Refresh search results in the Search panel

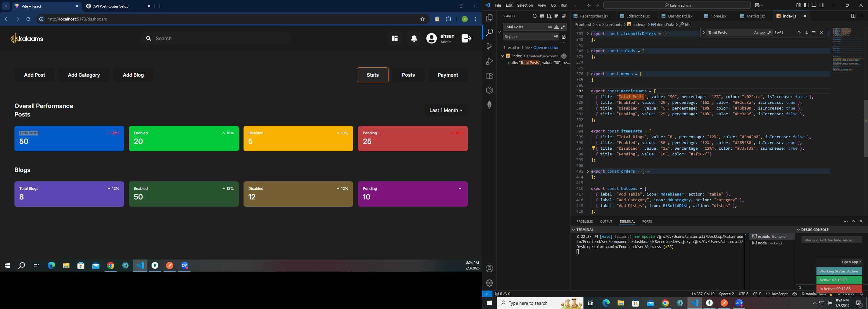tap(534, 16)
